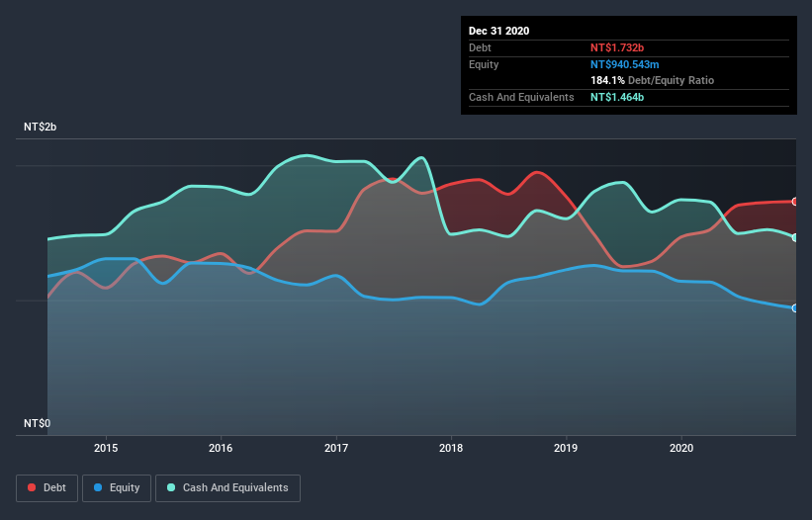812x520 pixels.
Task: Click the 2015 x-axis label
Action: [x=106, y=448]
